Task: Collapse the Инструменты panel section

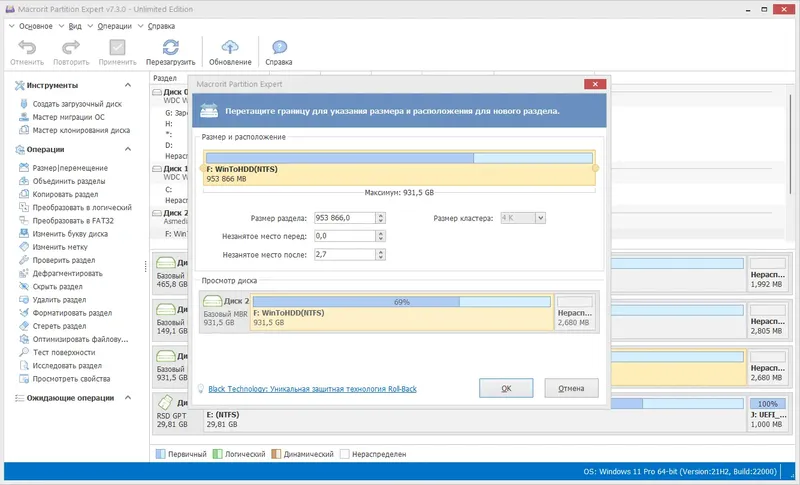Action: (128, 85)
